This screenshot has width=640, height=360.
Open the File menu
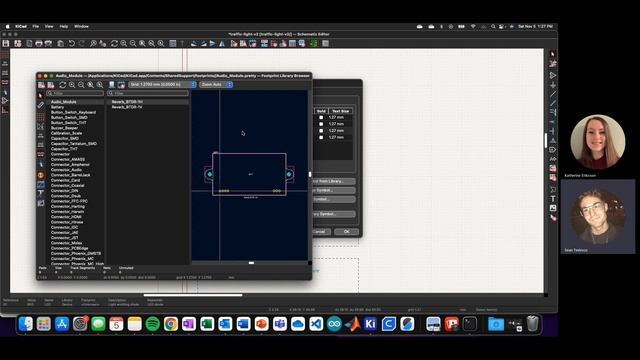[36, 26]
